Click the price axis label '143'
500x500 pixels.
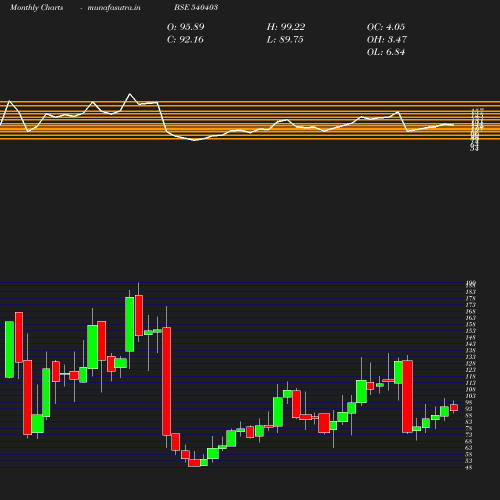coord(471,344)
